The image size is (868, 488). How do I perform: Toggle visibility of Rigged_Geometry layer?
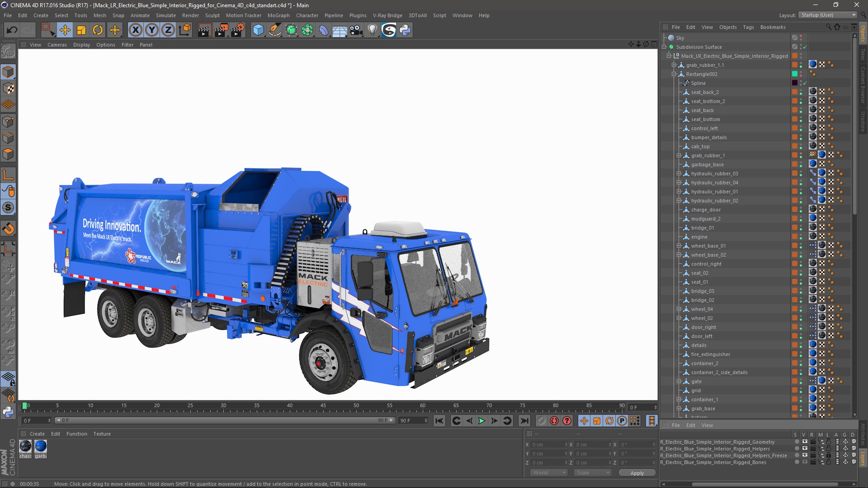tap(805, 442)
